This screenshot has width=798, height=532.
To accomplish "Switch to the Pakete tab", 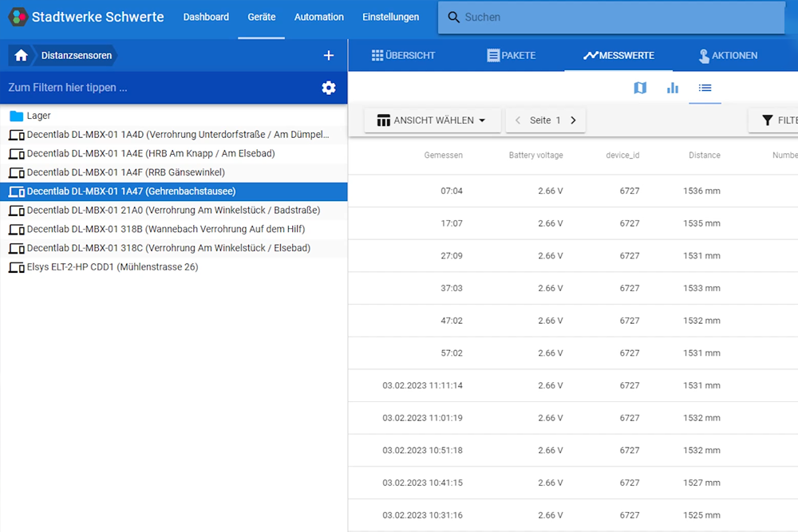I will tap(511, 56).
